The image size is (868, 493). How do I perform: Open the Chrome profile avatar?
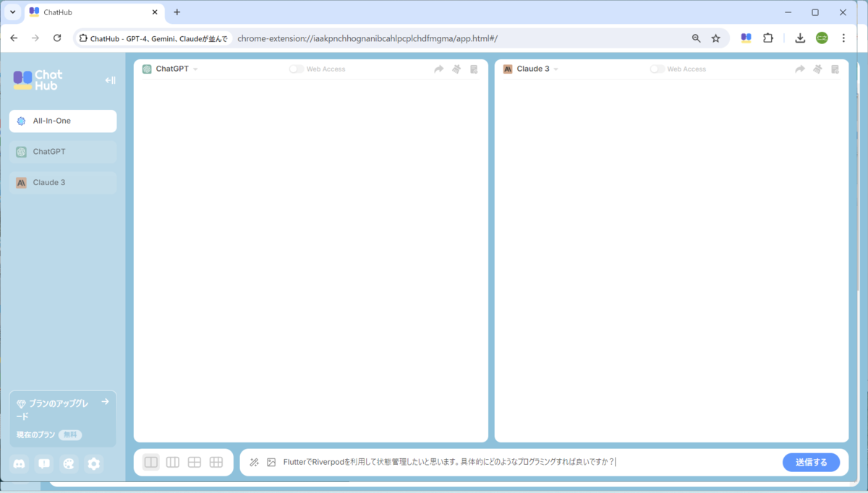tap(822, 38)
